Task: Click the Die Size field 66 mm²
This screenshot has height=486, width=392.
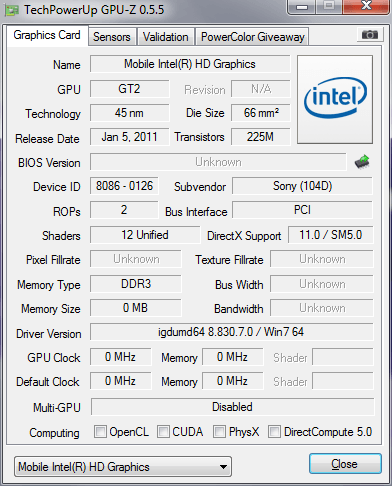Action: point(261,113)
